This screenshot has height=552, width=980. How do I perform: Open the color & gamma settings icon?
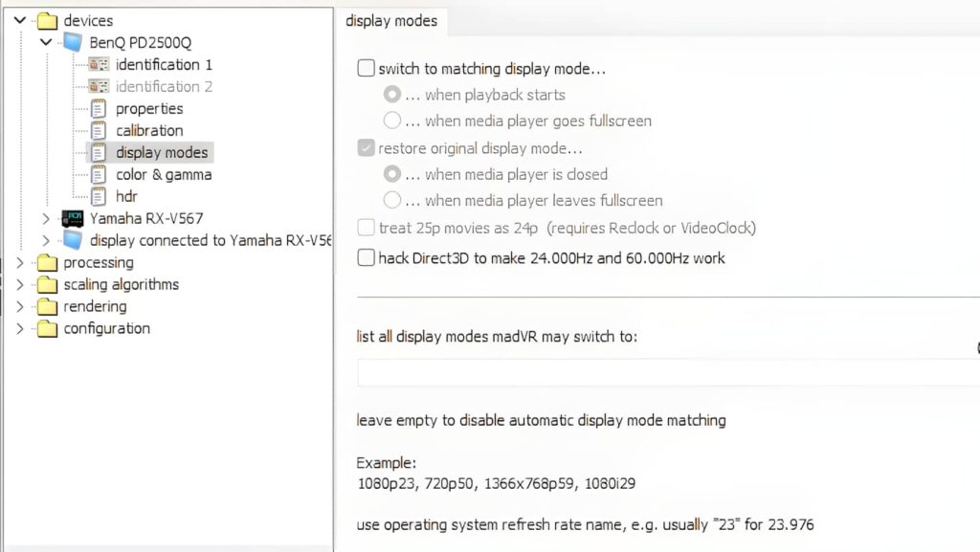pyautogui.click(x=99, y=174)
